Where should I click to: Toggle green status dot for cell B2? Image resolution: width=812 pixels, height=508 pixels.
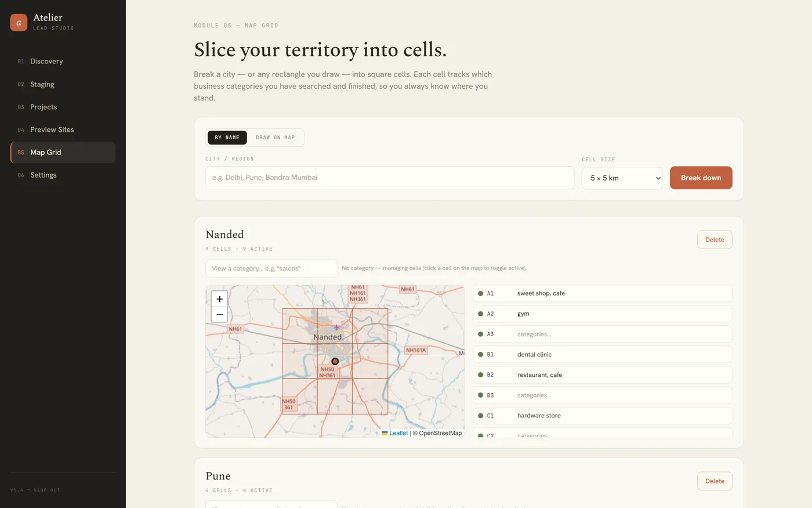point(480,375)
